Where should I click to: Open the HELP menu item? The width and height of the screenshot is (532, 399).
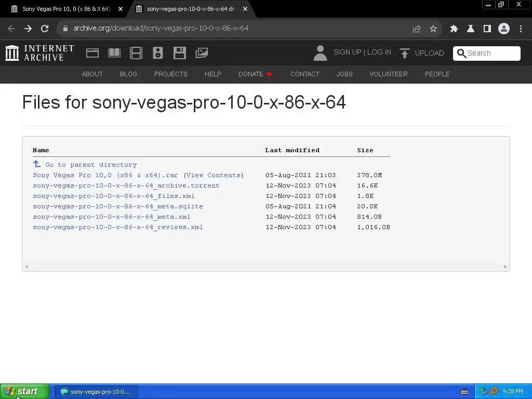point(212,74)
